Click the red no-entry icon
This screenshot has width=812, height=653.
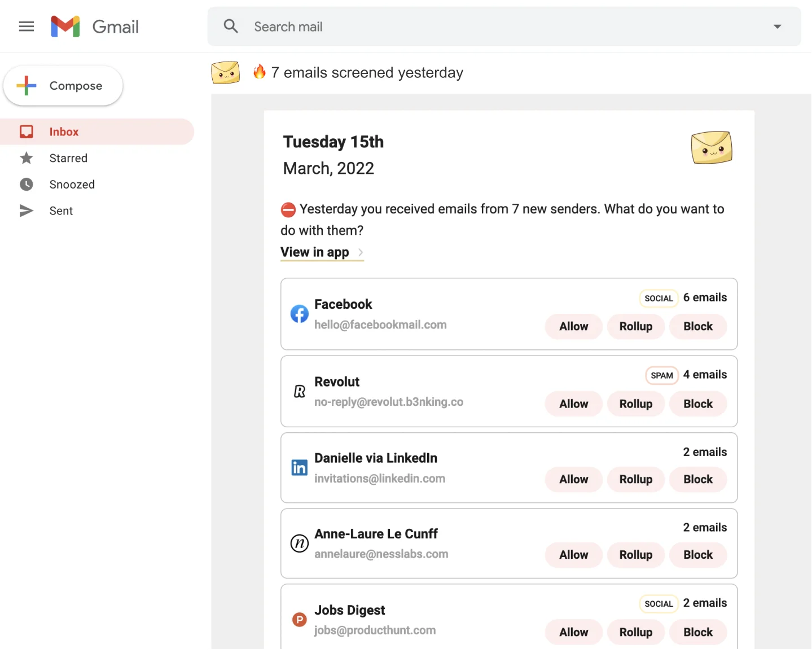pyautogui.click(x=288, y=210)
